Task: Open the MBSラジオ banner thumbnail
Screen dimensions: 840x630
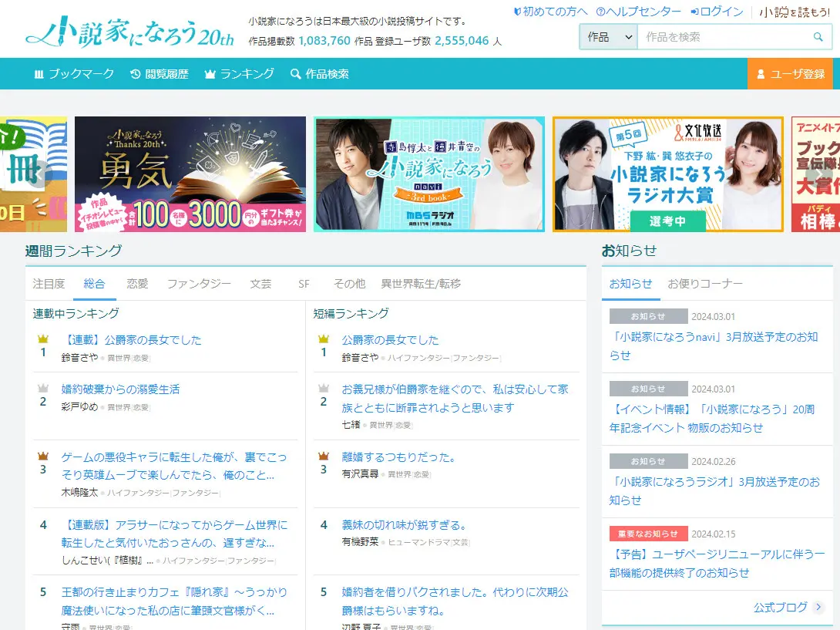Action: [x=429, y=174]
